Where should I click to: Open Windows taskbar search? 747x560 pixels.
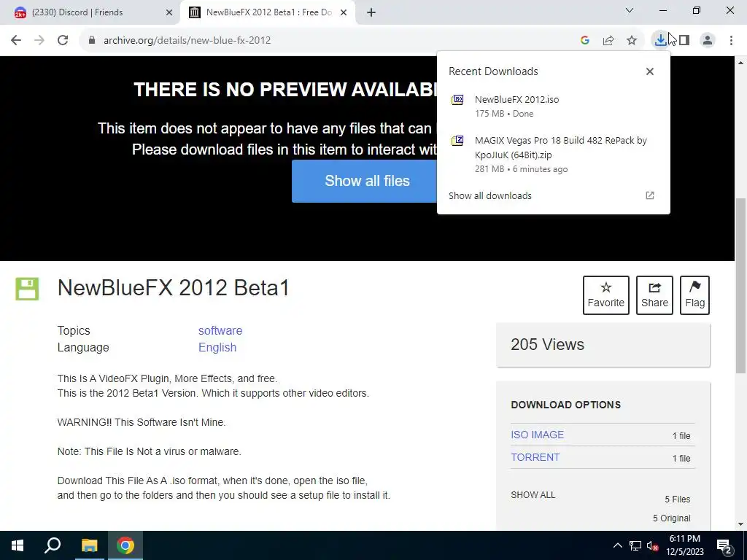53,545
